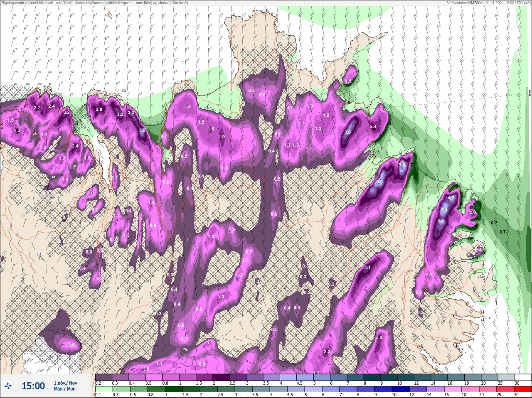Click the 2.2 value near the bottom of map
The width and height of the screenshot is (532, 398).
[379, 337]
